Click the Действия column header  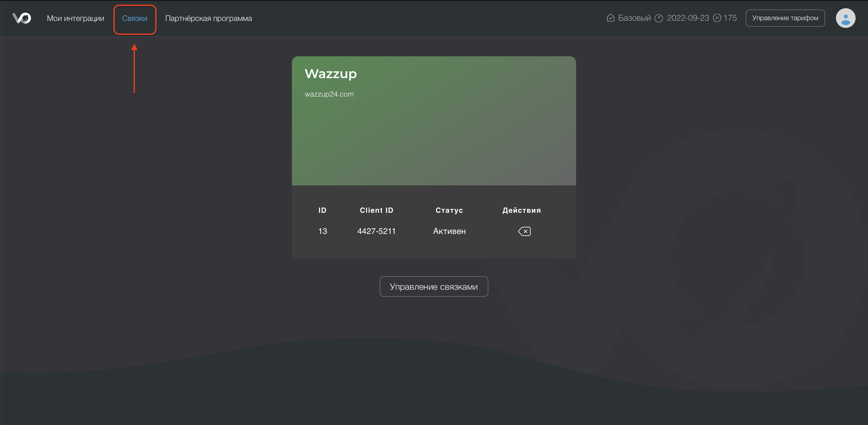[521, 210]
